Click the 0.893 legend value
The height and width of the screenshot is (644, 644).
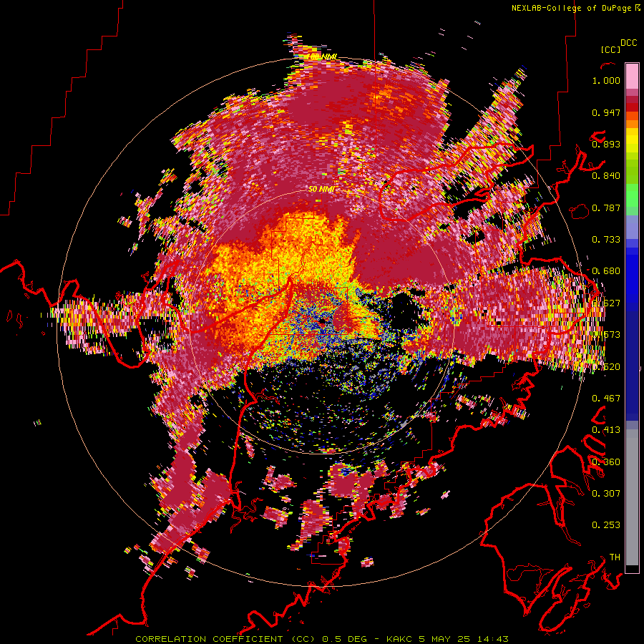606,144
